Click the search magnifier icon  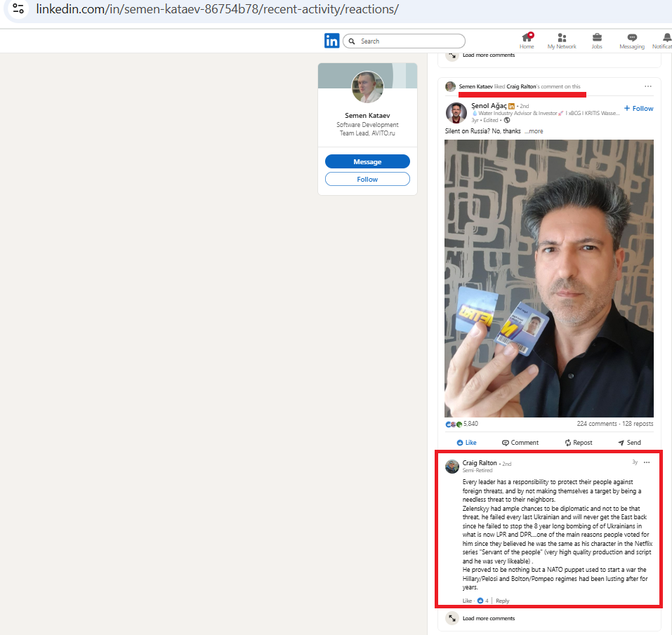tap(352, 41)
